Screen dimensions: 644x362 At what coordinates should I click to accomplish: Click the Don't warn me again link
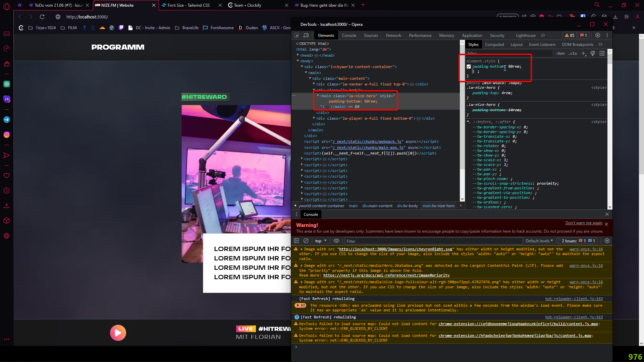(584, 223)
